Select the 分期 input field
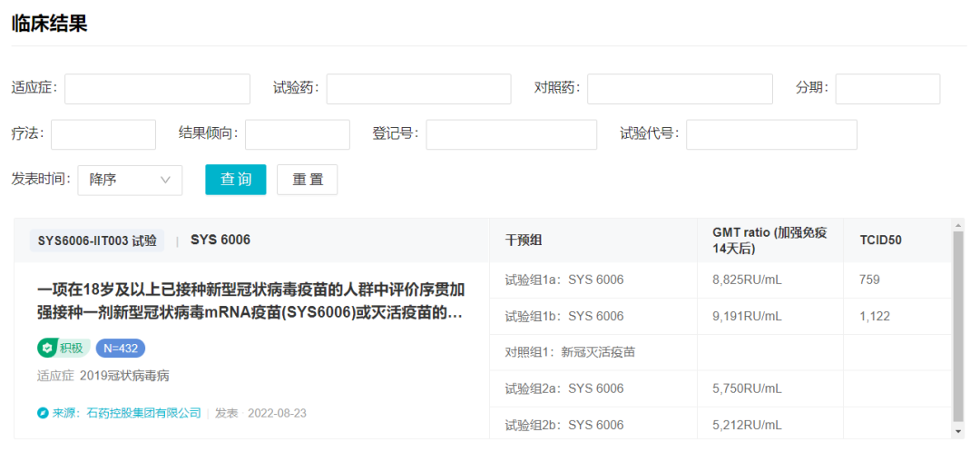Image resolution: width=980 pixels, height=462 pixels. point(888,89)
